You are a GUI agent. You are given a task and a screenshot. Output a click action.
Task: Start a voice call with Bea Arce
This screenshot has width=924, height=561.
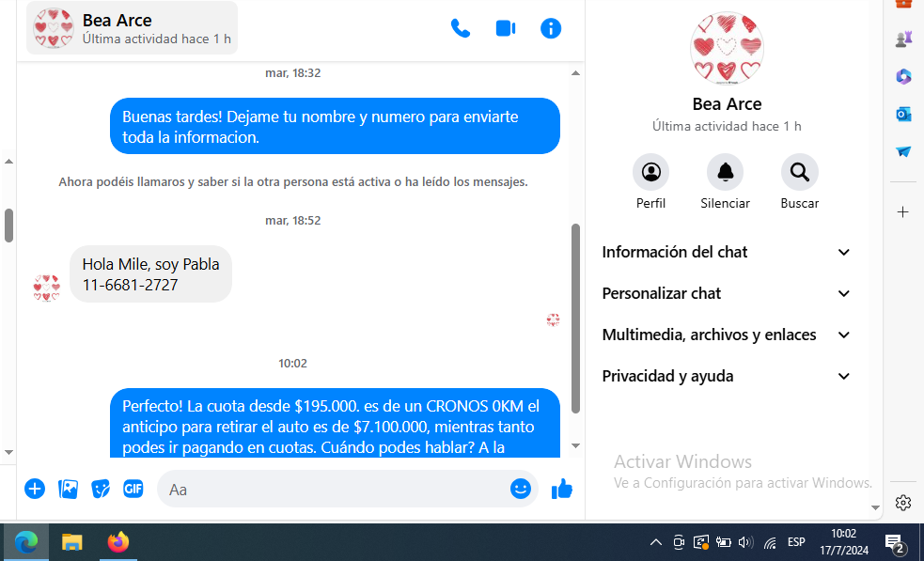click(x=461, y=28)
